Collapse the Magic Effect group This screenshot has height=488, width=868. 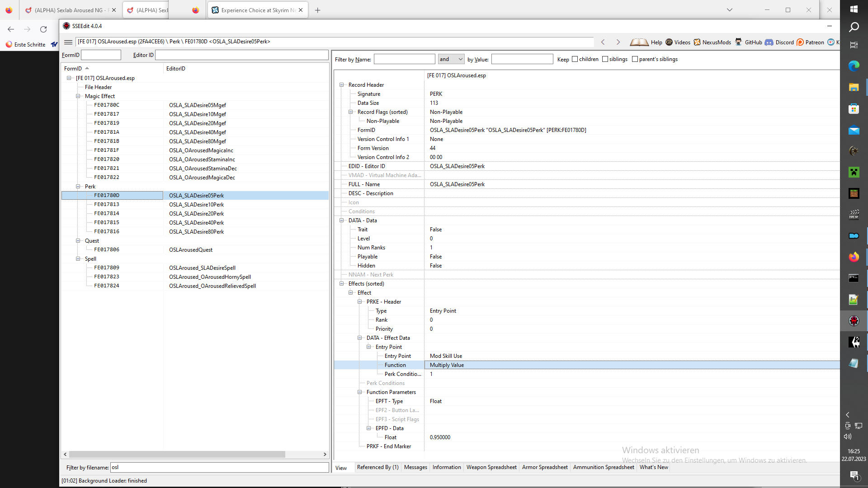pyautogui.click(x=78, y=96)
